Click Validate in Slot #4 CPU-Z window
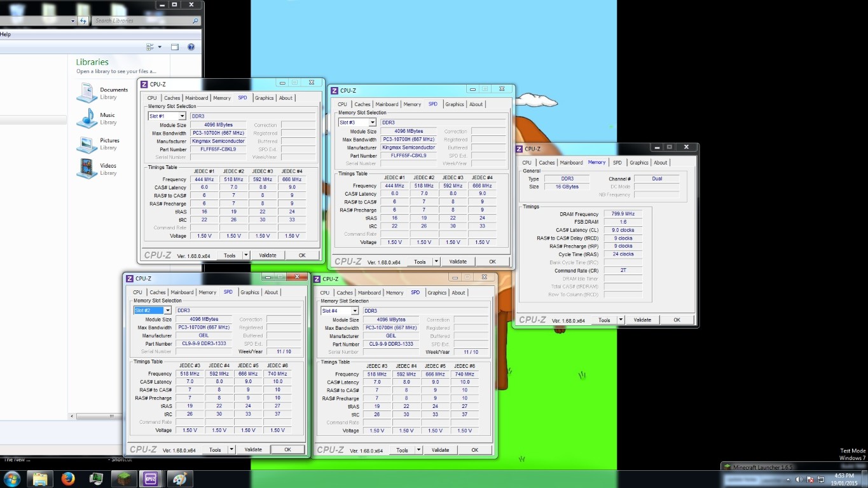 click(440, 451)
